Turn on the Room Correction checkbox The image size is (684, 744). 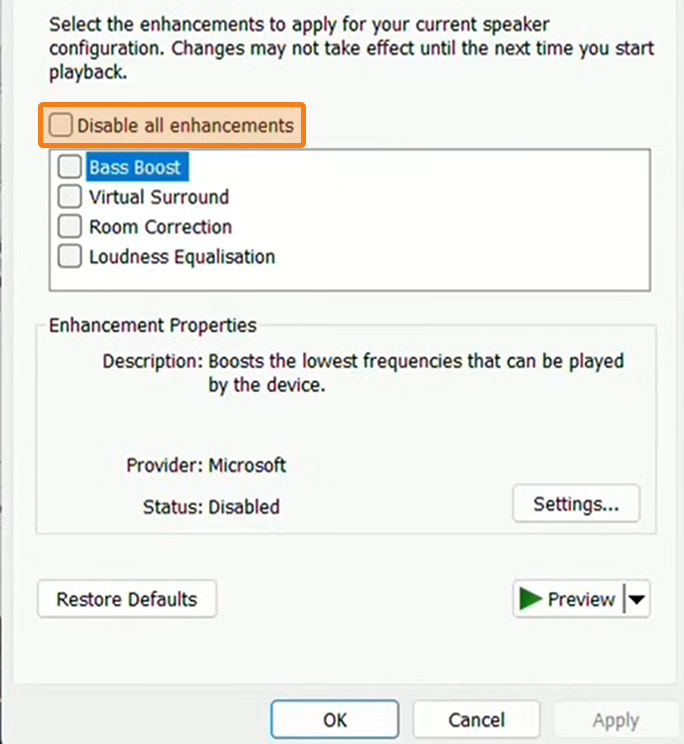pyautogui.click(x=70, y=227)
